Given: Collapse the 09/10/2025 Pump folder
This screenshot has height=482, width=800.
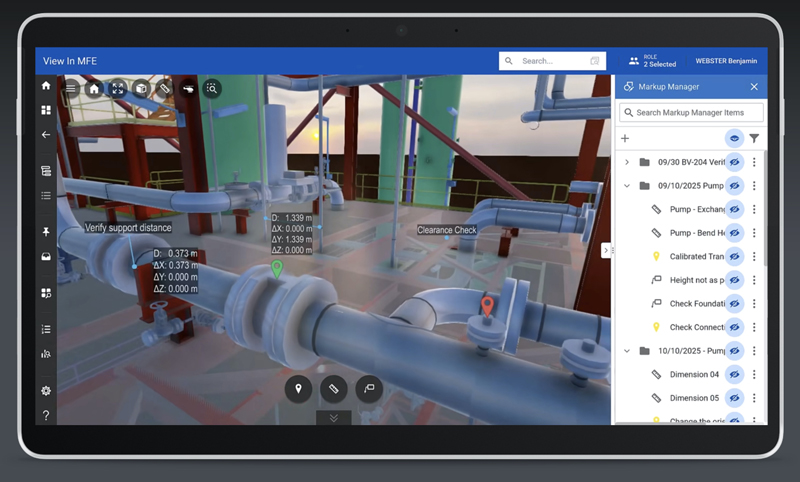Looking at the screenshot, I should [x=626, y=186].
